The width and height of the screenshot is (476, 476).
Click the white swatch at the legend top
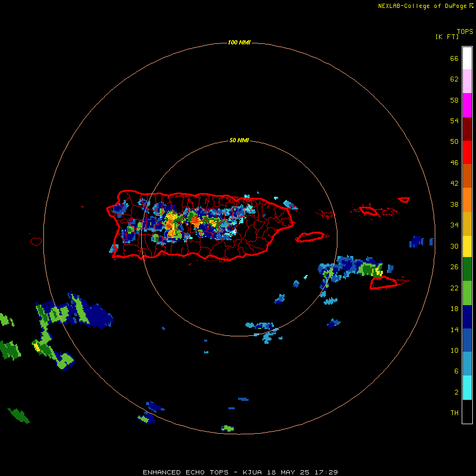click(x=467, y=58)
